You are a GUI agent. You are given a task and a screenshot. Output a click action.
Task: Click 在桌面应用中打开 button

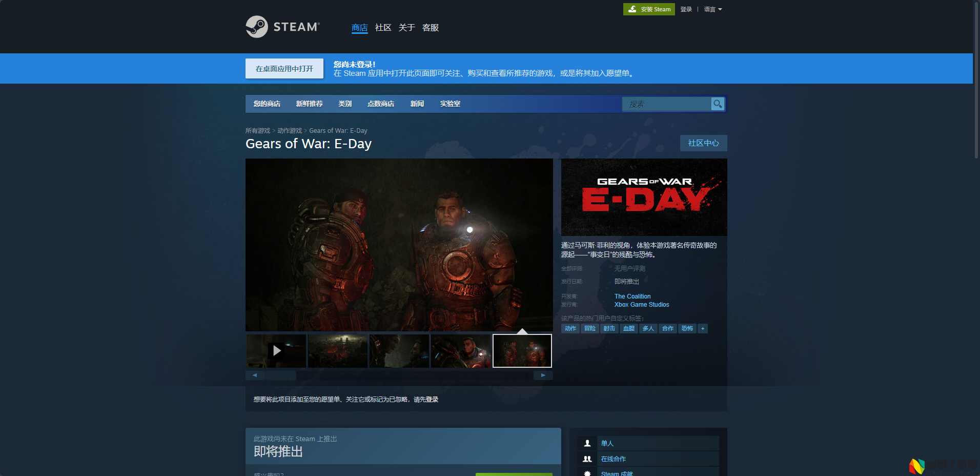click(x=284, y=68)
